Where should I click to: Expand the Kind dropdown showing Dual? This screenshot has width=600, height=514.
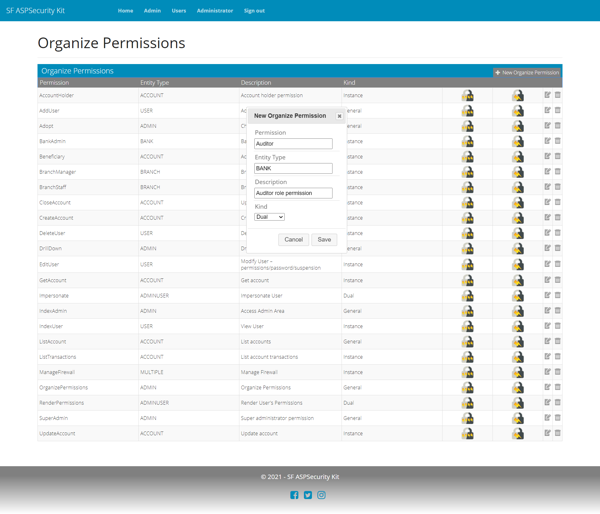click(x=270, y=217)
